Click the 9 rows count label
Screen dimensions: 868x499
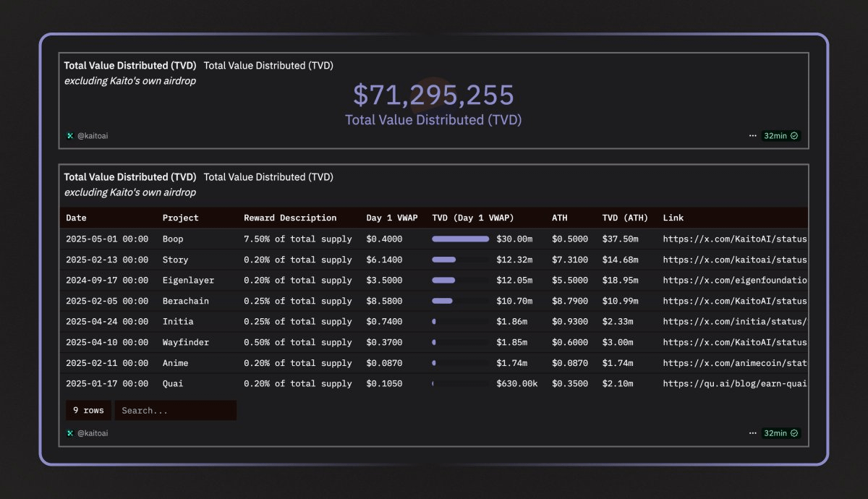click(88, 411)
